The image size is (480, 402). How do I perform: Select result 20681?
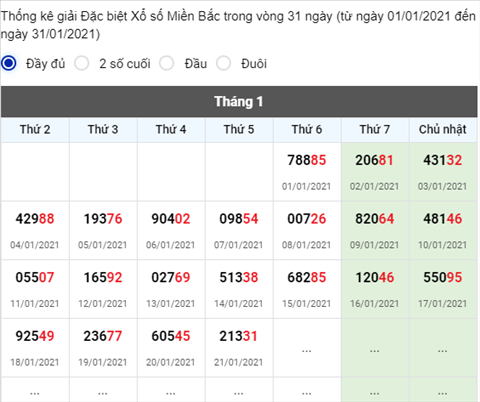(374, 160)
